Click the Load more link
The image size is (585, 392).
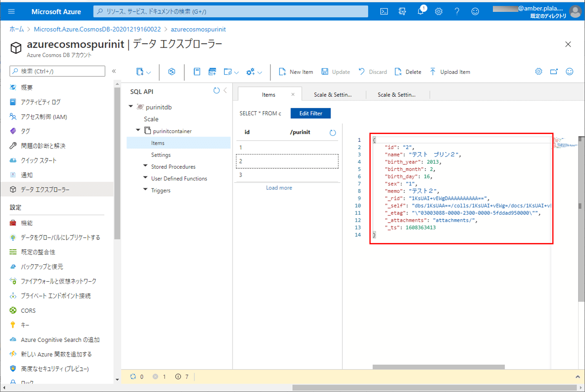pos(279,188)
